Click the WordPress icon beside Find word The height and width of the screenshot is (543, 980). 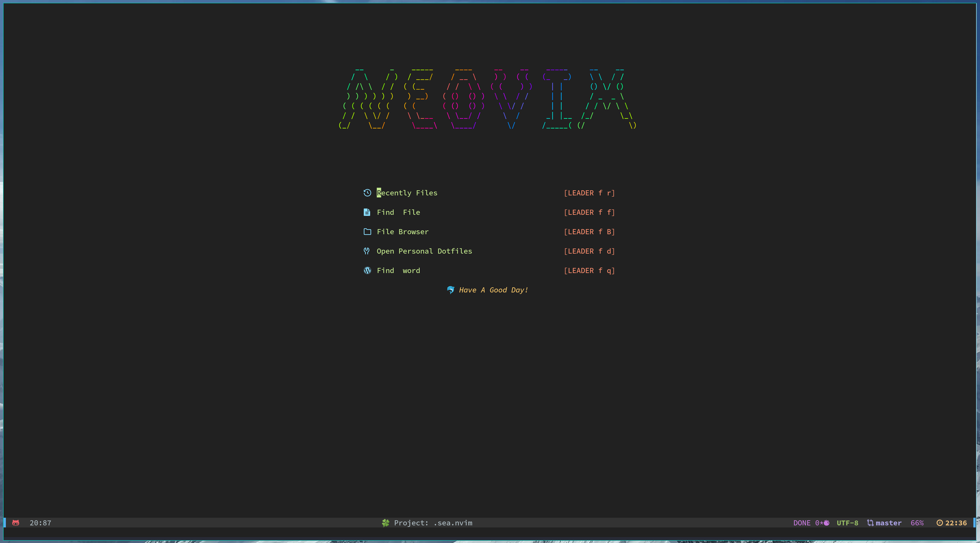point(367,270)
